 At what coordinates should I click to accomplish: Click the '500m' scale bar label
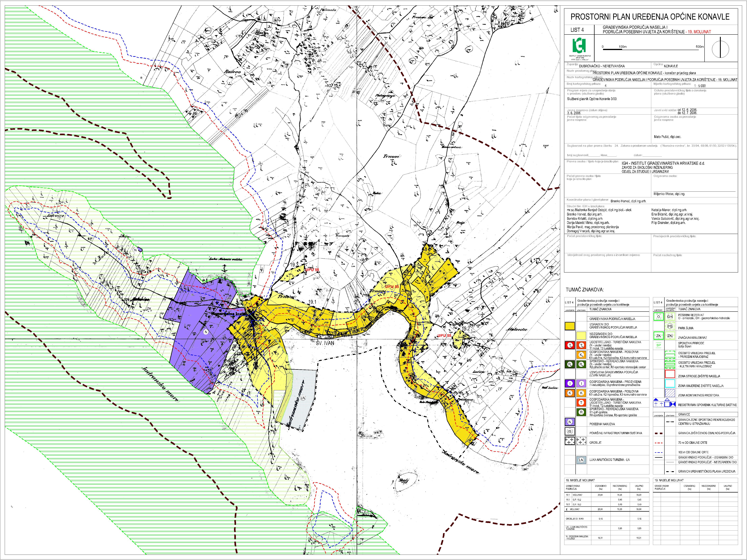[700, 47]
